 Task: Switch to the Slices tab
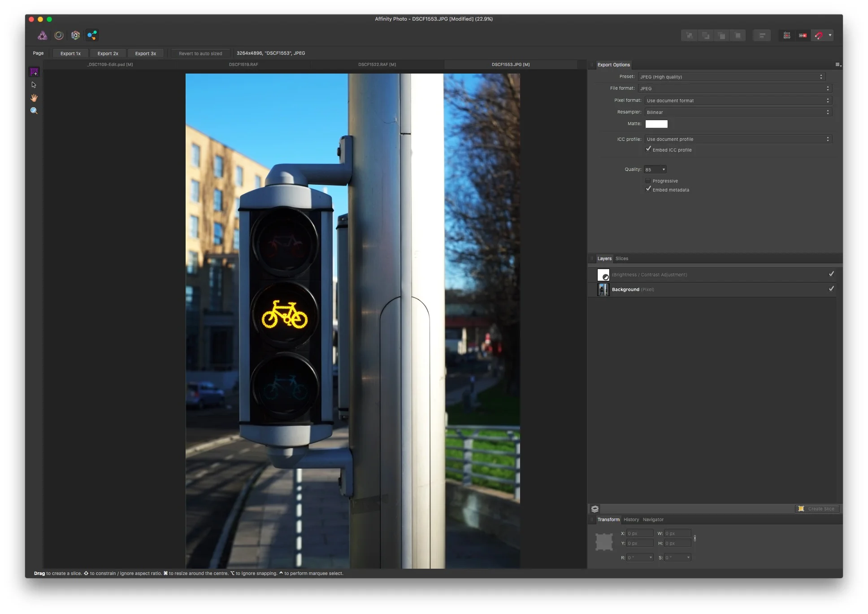[621, 258]
